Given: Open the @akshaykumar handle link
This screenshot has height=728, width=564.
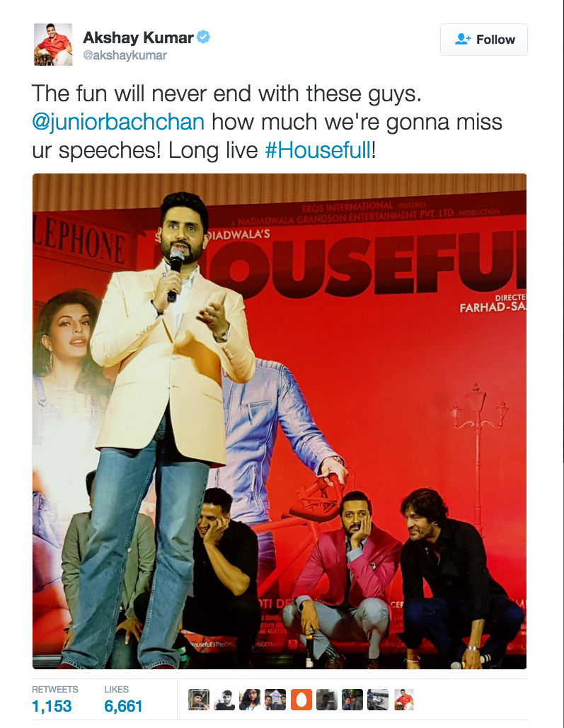Looking at the screenshot, I should click(125, 55).
